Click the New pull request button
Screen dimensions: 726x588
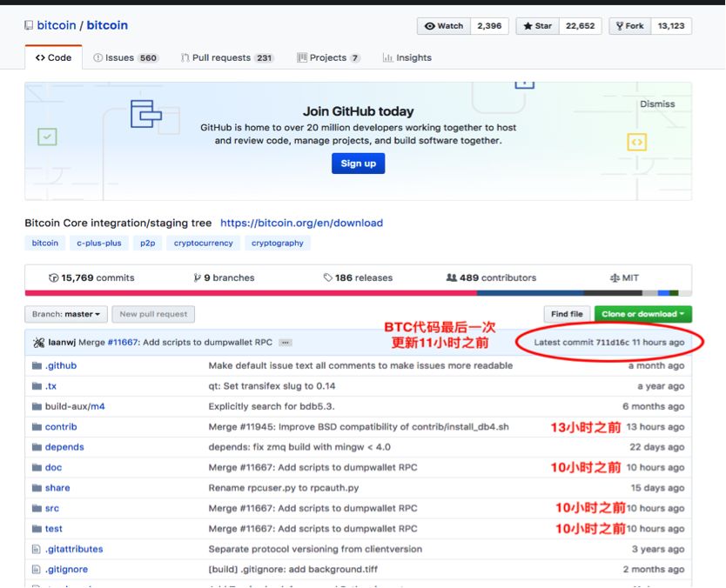pos(153,314)
